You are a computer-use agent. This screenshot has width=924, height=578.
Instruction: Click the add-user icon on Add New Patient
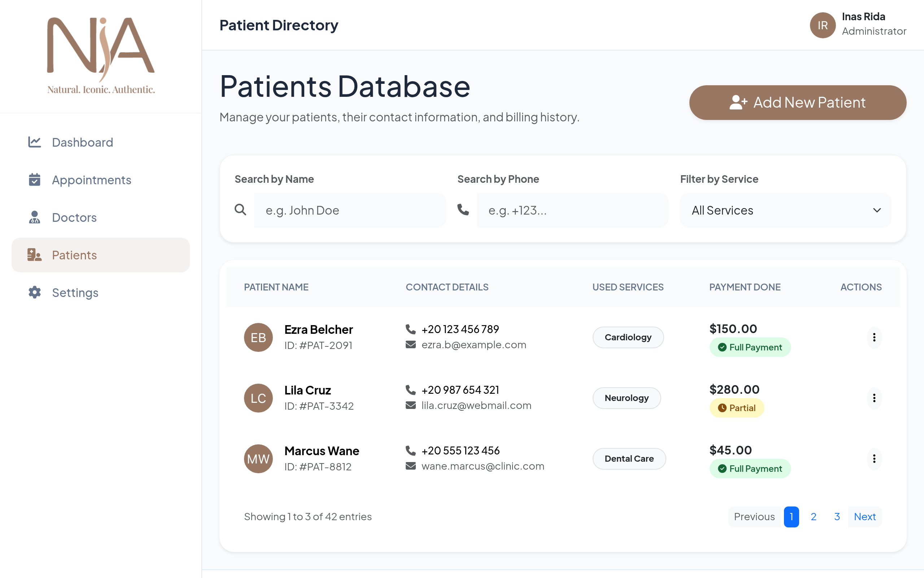(x=738, y=103)
